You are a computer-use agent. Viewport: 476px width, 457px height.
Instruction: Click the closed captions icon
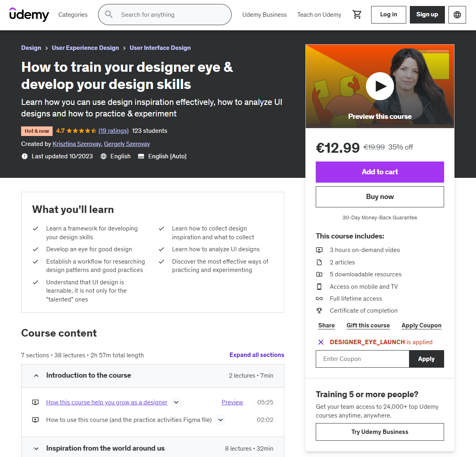click(x=141, y=156)
